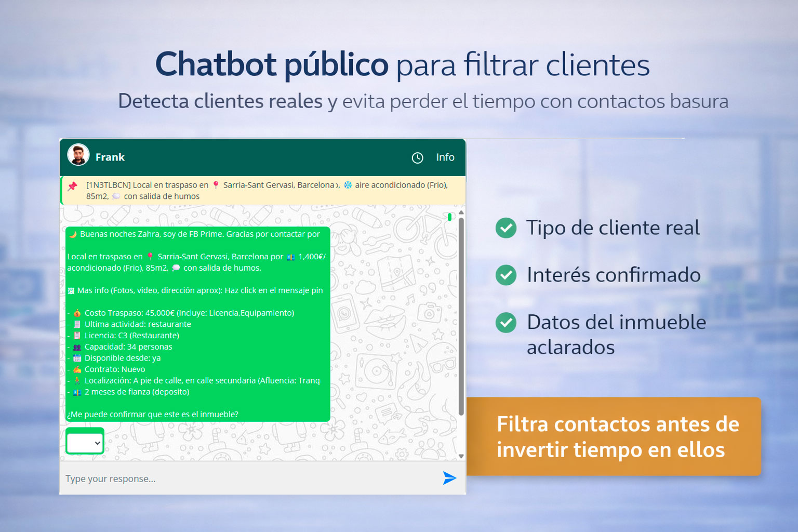Click the moon icon before Buenas noches
The width and height of the screenshot is (798, 532).
point(73,234)
